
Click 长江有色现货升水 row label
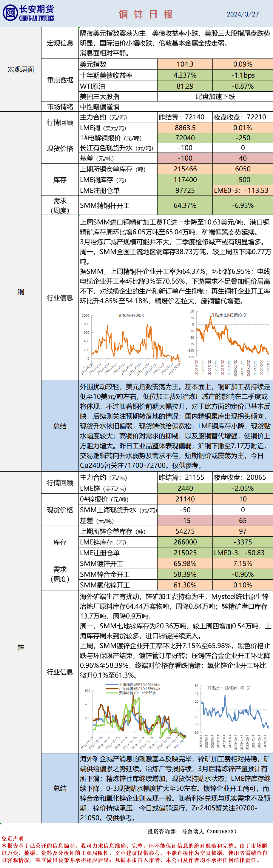118,148
